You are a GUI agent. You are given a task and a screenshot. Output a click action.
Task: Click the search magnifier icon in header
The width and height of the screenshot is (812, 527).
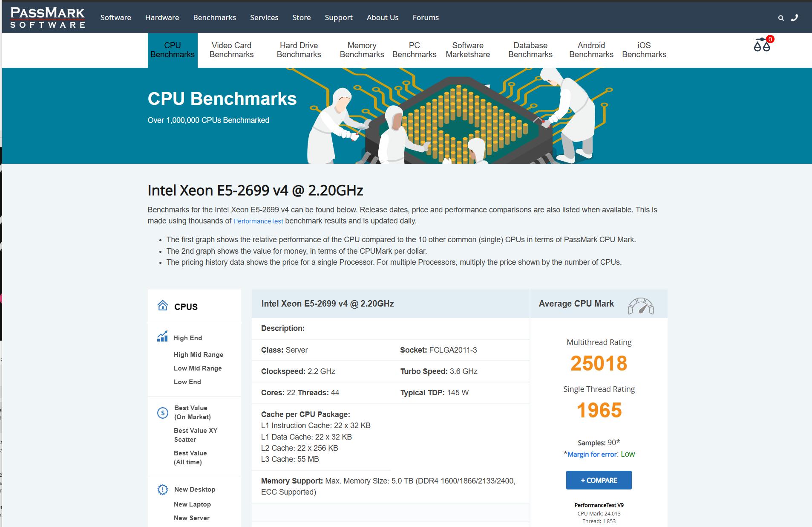click(x=781, y=18)
